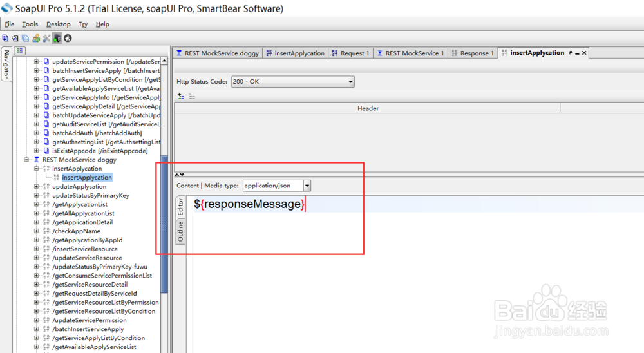Select updateStatusByPrimaryKey in the tree
Screen dimensions: 644x353
tap(90, 195)
